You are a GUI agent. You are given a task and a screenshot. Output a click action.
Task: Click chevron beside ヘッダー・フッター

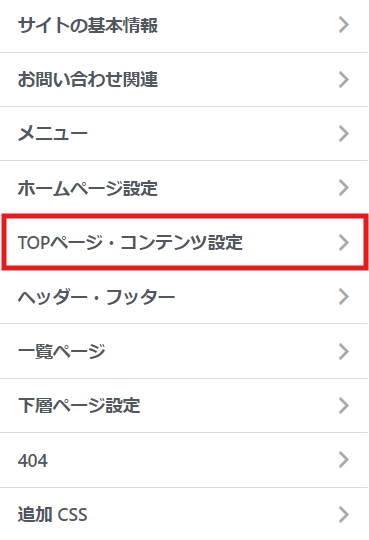tap(344, 297)
